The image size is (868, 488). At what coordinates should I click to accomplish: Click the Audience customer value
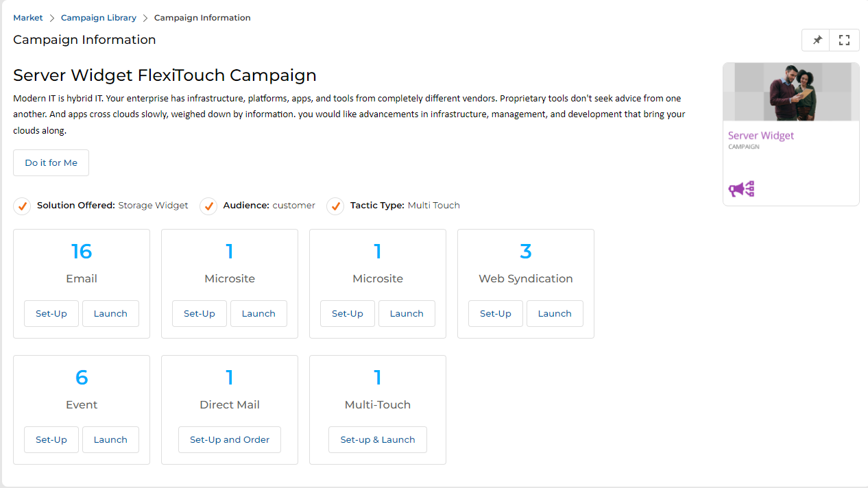point(294,206)
